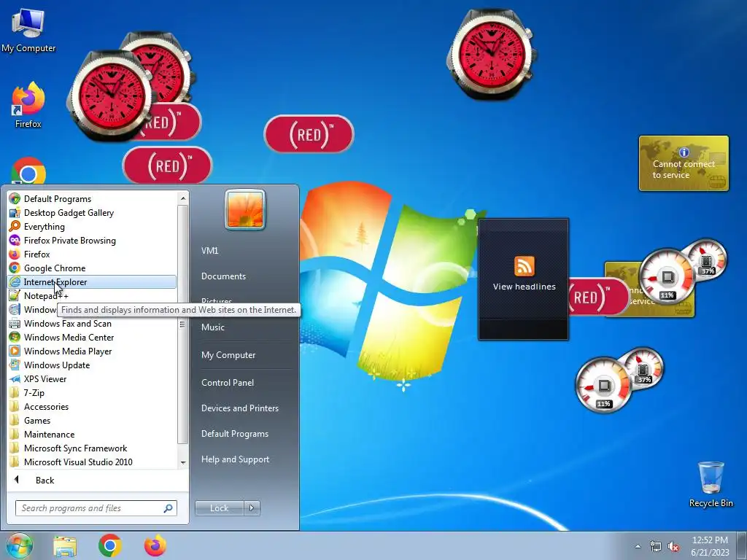Open Default Programs in right pane
This screenshot has width=747, height=560.
coord(234,434)
